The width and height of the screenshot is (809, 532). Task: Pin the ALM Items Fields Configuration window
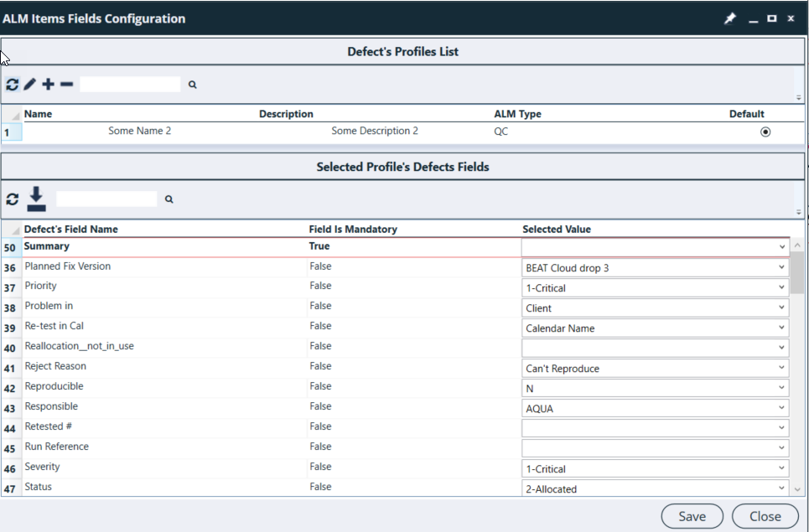click(729, 18)
